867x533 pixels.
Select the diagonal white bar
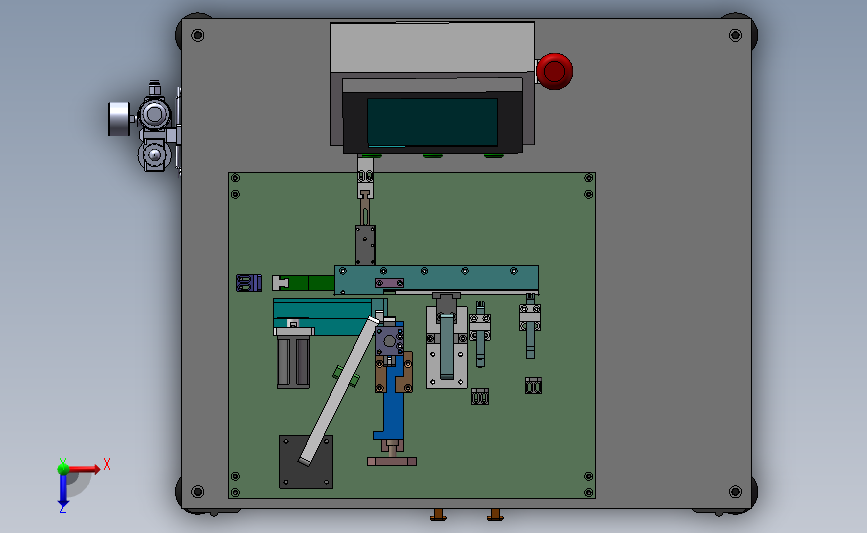pos(339,390)
